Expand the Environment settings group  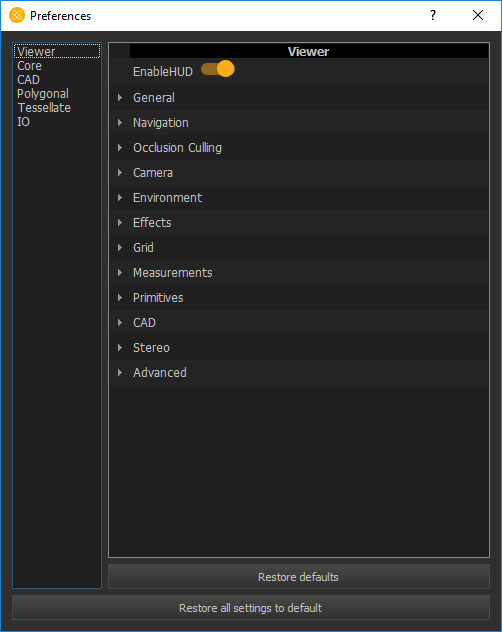coord(120,198)
